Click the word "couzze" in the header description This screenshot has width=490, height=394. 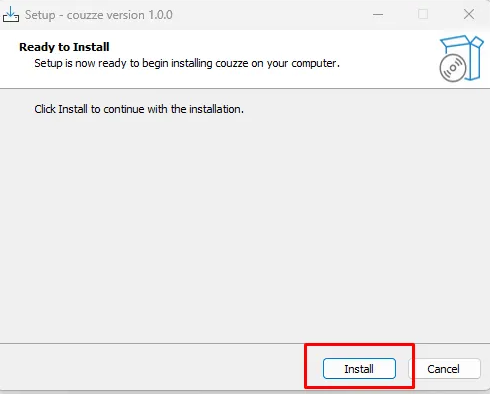[x=232, y=63]
